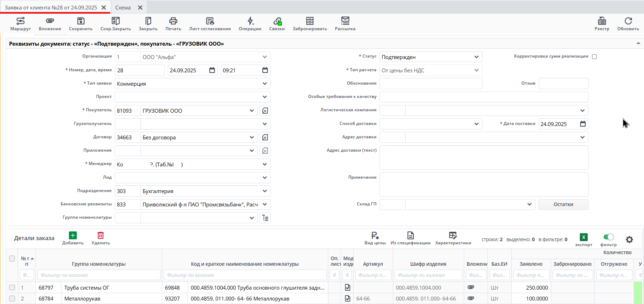This screenshot has width=644, height=304.
Task: Select the checkbox for row 1
Action: (12, 288)
